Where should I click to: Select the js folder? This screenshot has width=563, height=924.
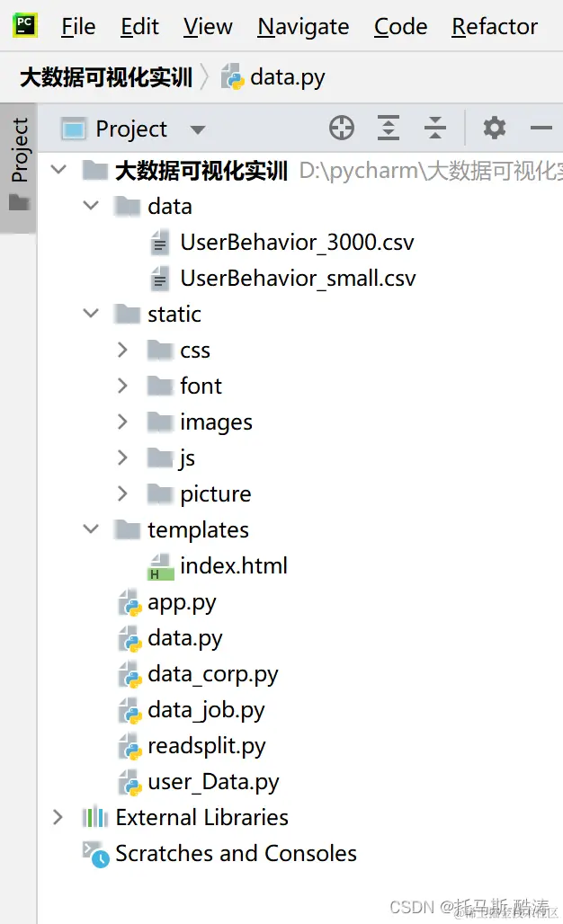(x=187, y=458)
